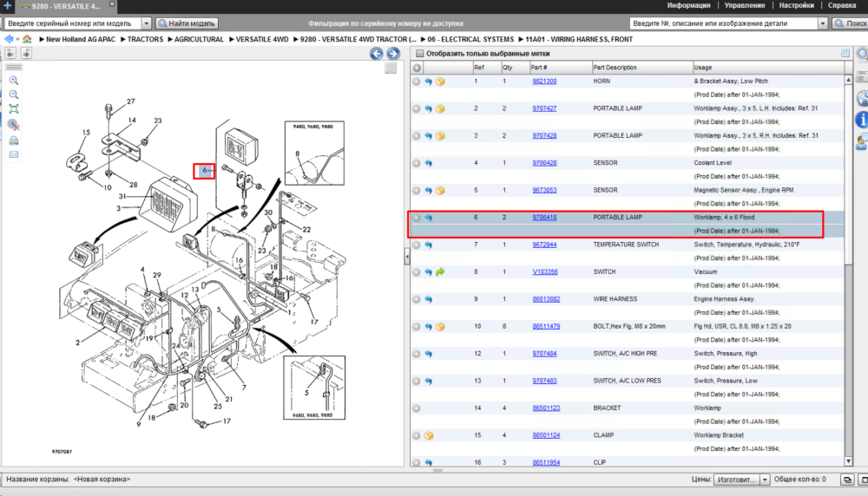Click the gray square at diagram top-right
868x496 pixels.
tap(391, 68)
